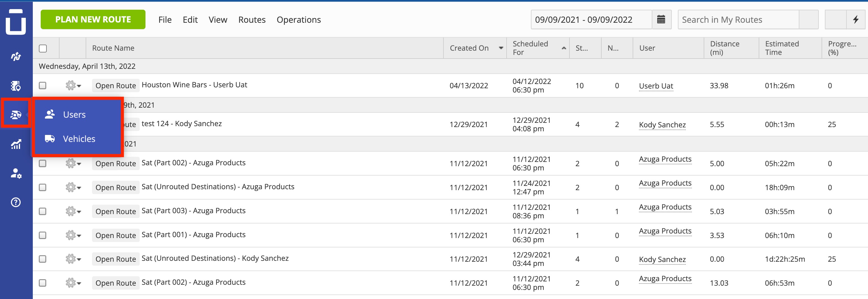Check Sat (Unrouted Destinations) Kody Sanchez checkbox
The height and width of the screenshot is (299, 868).
pyautogui.click(x=43, y=259)
